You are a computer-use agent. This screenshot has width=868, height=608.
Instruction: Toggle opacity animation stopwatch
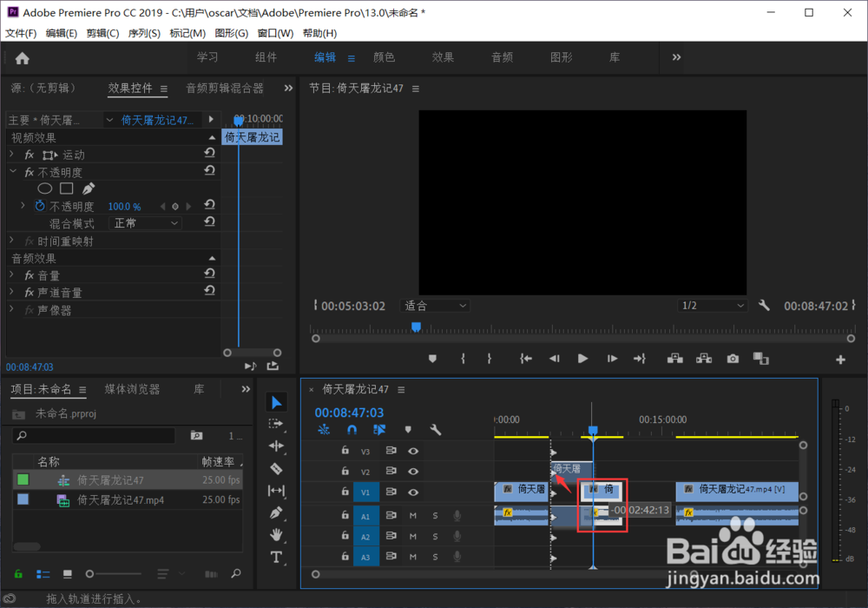40,206
